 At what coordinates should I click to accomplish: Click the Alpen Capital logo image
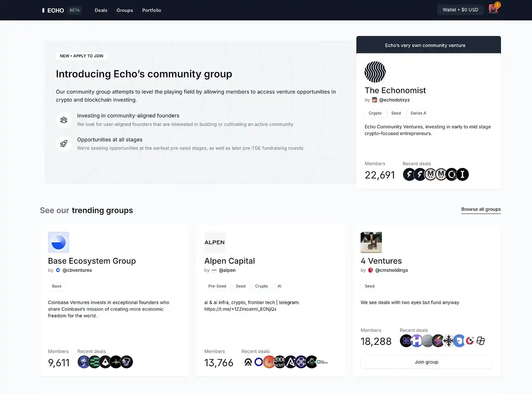[x=215, y=242]
